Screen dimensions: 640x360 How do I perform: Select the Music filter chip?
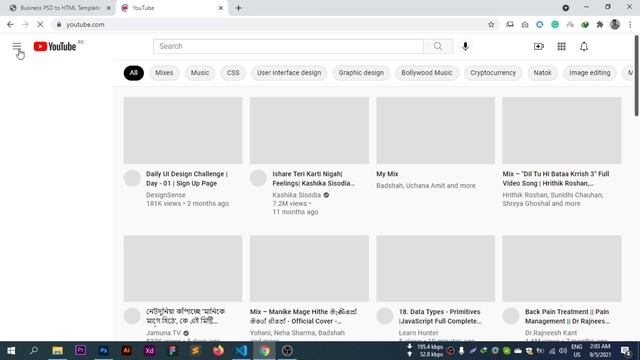click(200, 73)
